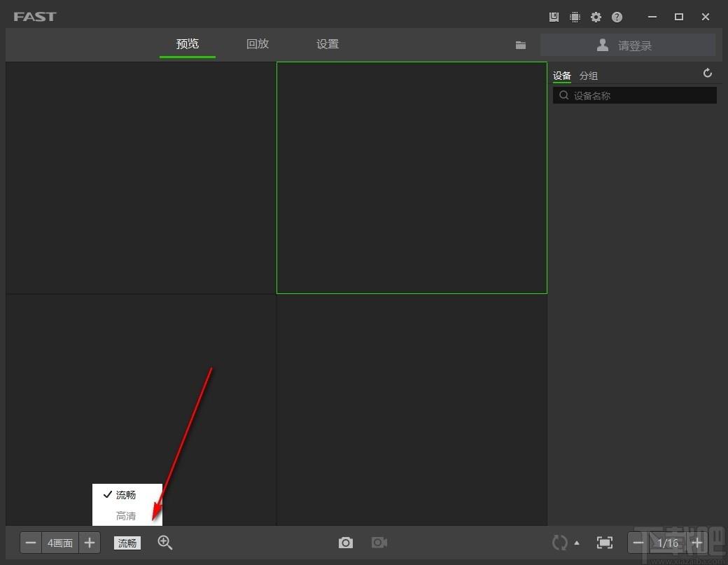Click the chip-shaped icon in title bar

pos(575,18)
